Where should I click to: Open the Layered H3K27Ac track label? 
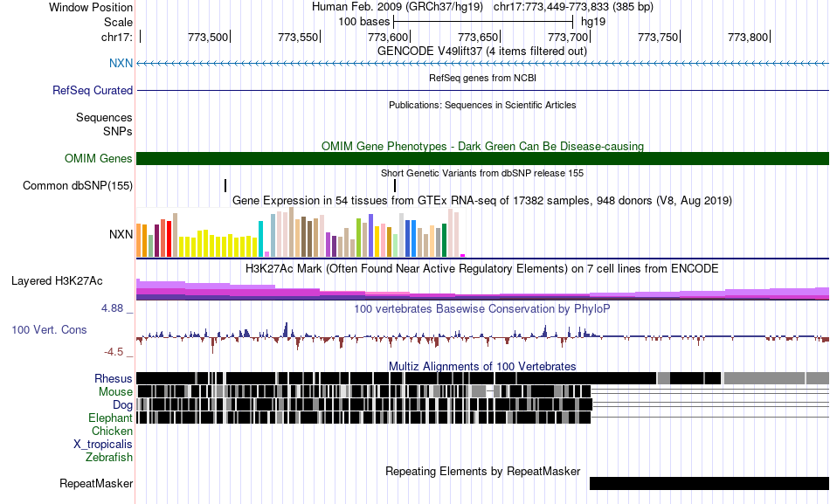point(57,281)
